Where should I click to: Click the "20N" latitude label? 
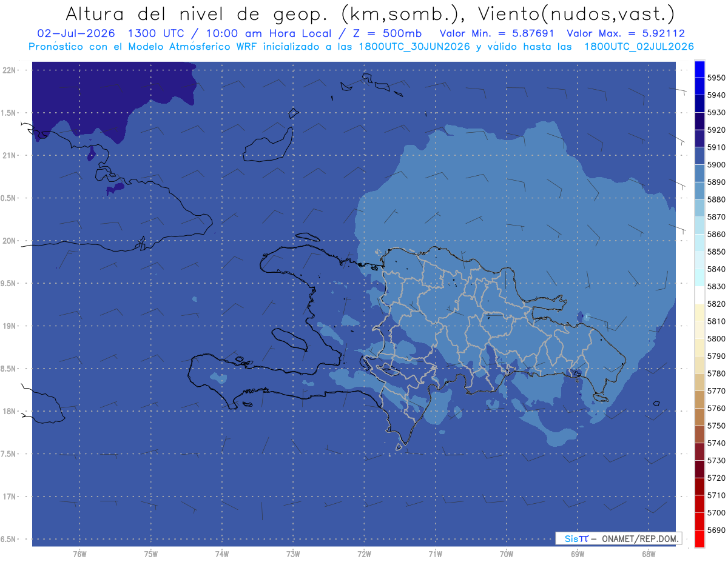point(9,241)
